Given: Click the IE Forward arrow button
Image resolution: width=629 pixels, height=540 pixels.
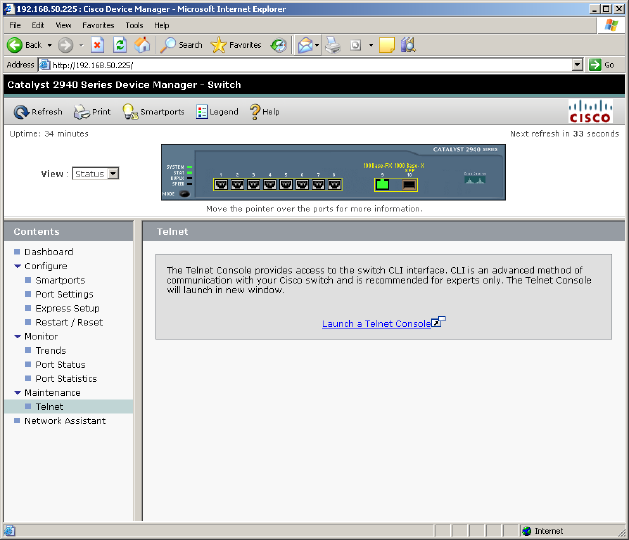Looking at the screenshot, I should pyautogui.click(x=65, y=45).
